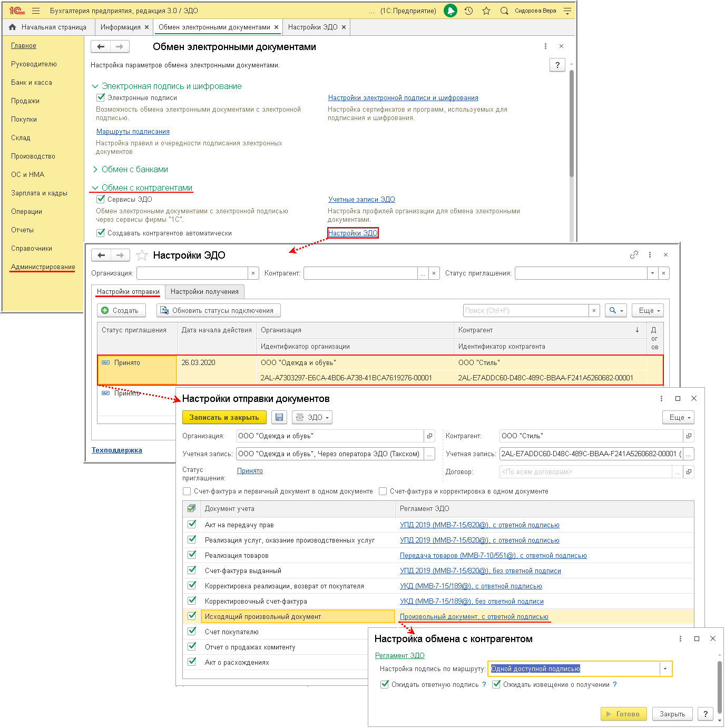Collapse Обмен с контрагентами section
The height and width of the screenshot is (728, 725).
click(95, 188)
